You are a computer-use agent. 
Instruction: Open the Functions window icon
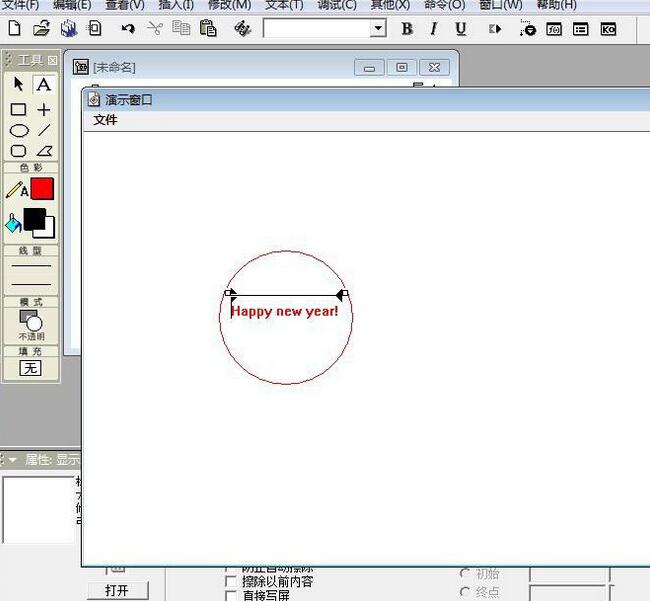pyautogui.click(x=554, y=29)
